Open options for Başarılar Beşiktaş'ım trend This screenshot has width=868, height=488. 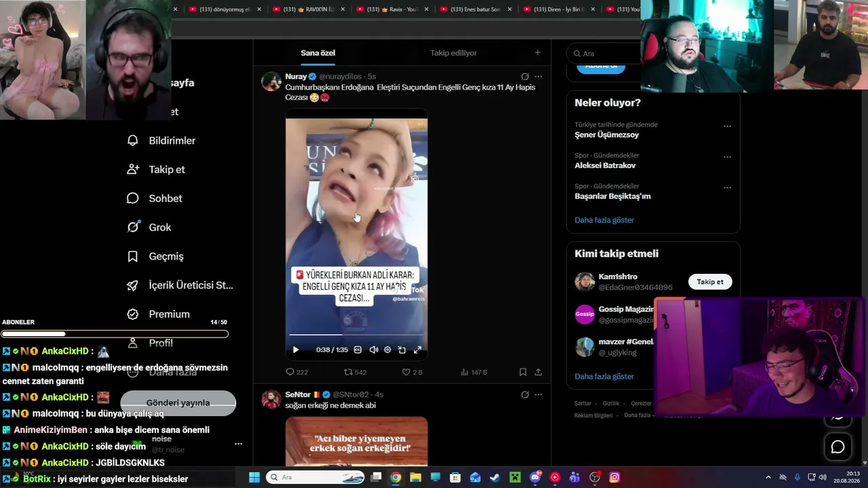(727, 188)
